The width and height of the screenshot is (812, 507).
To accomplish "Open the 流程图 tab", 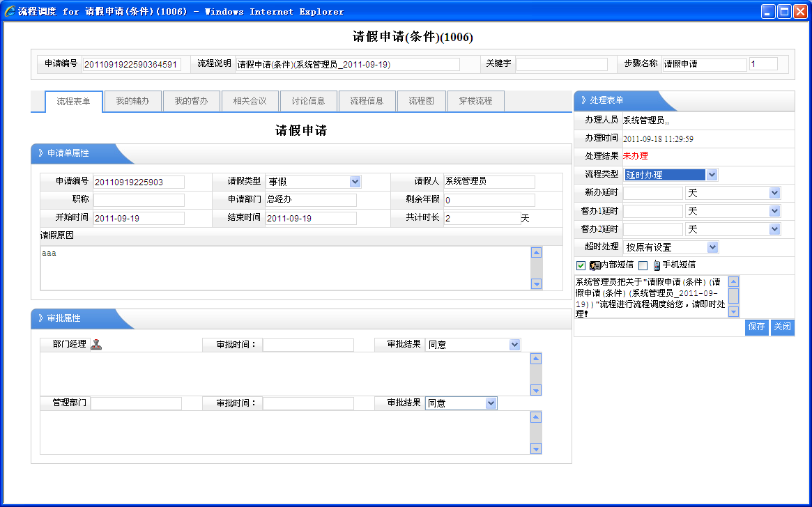I will coord(421,101).
